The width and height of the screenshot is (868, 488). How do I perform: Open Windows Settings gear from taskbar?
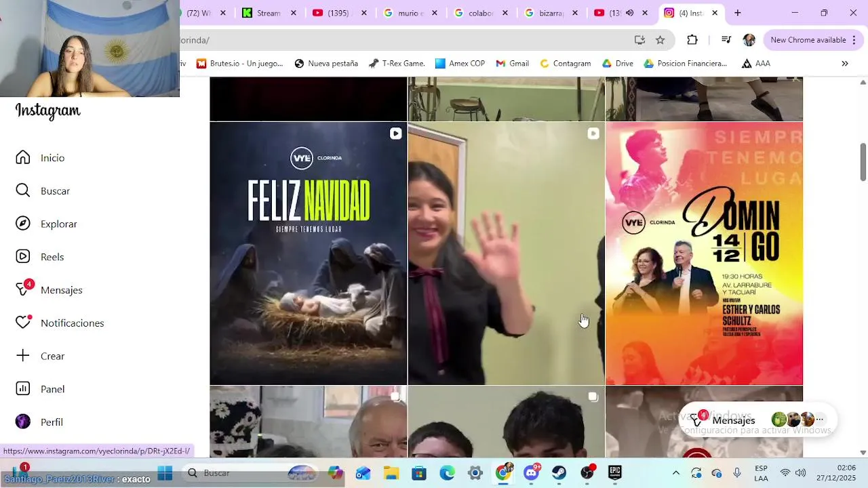pyautogui.click(x=475, y=473)
